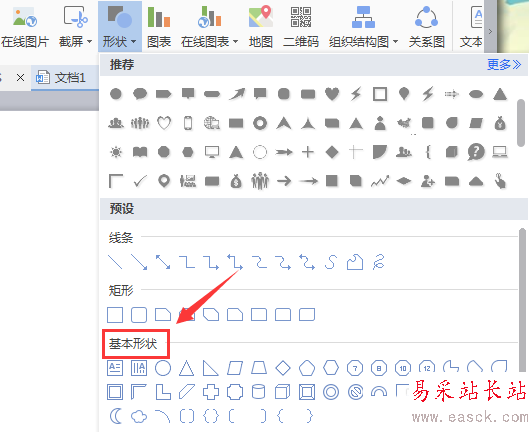
Task: Select the diamond shape in basic shapes
Action: coord(283,368)
